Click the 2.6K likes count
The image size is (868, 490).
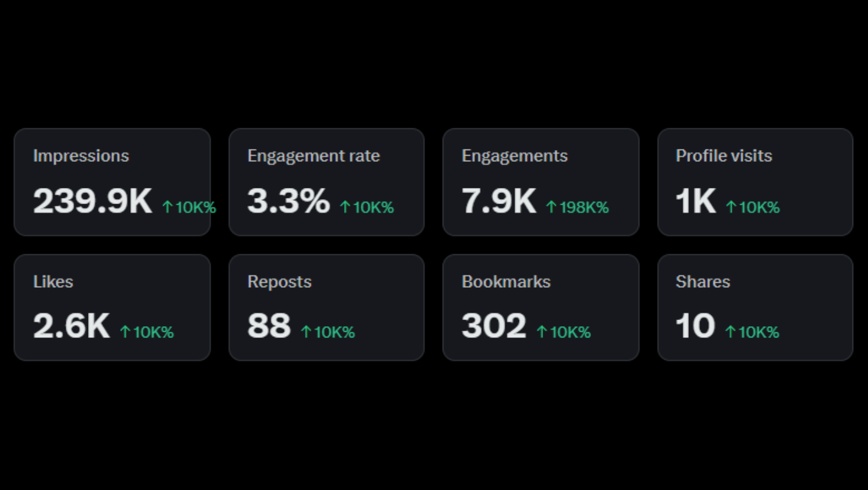coord(71,326)
